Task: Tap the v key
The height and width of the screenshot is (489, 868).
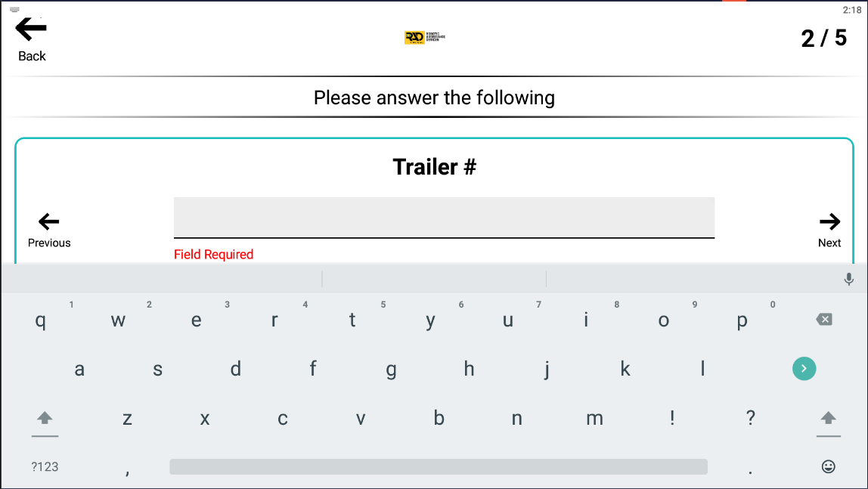Action: click(361, 418)
